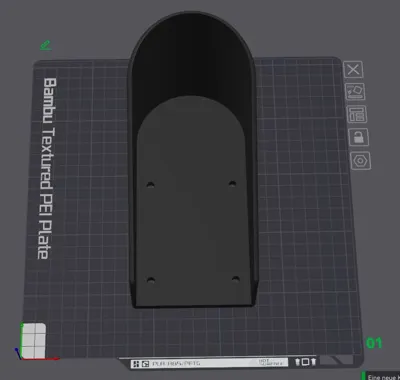Click the auto-orient objects plate icon

pyautogui.click(x=355, y=92)
